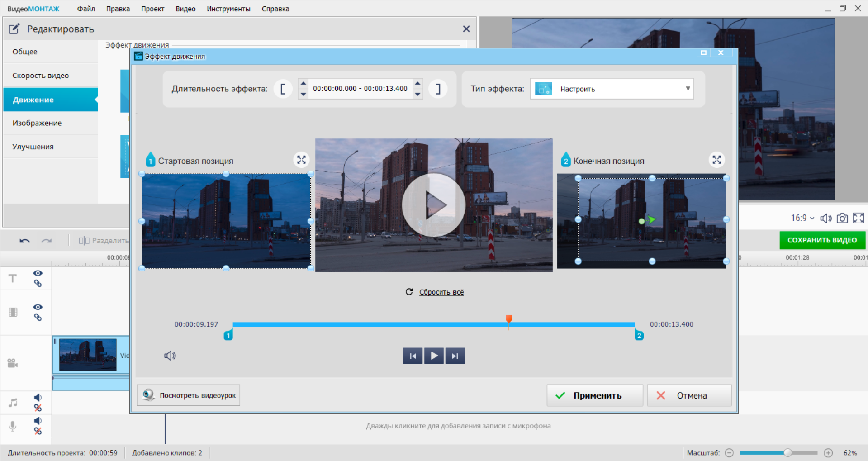Increase effect end time with up arrow
The image size is (868, 461).
[x=418, y=83]
